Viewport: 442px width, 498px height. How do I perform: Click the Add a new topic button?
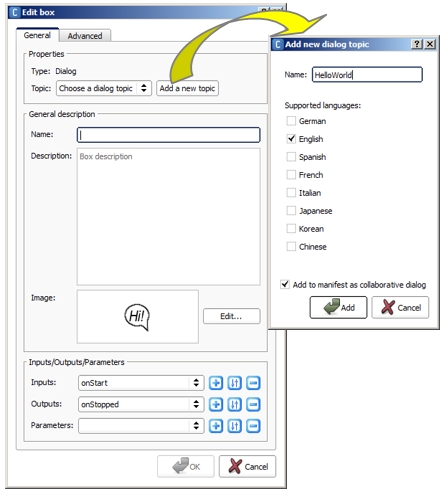(x=187, y=88)
